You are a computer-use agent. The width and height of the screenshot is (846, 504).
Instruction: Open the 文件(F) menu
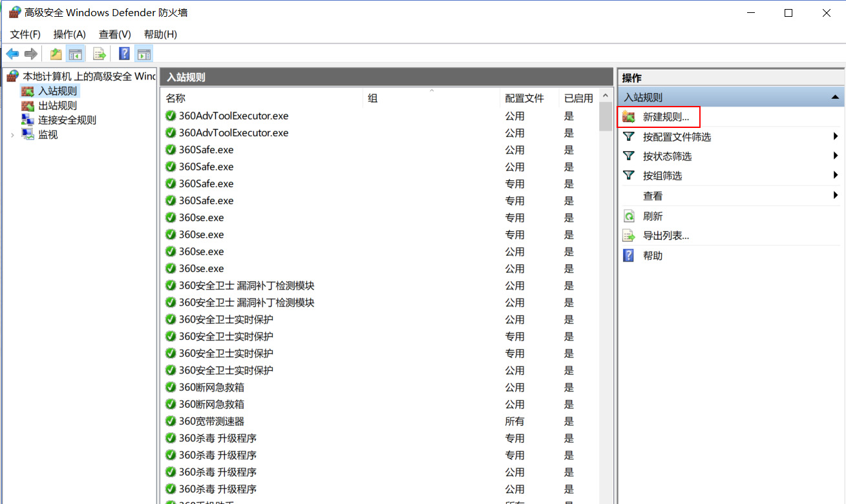point(25,34)
